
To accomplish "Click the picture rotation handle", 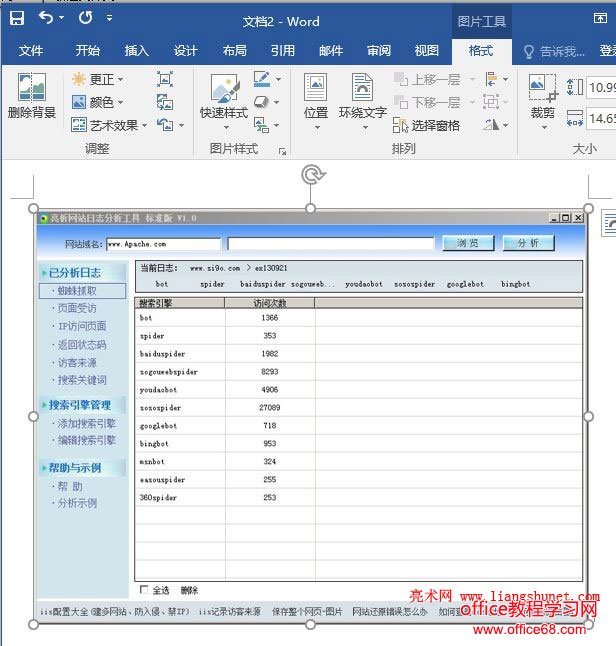I will [x=312, y=175].
